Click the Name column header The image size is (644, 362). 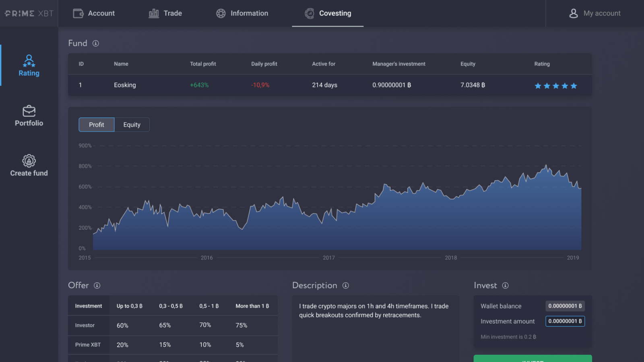point(121,64)
